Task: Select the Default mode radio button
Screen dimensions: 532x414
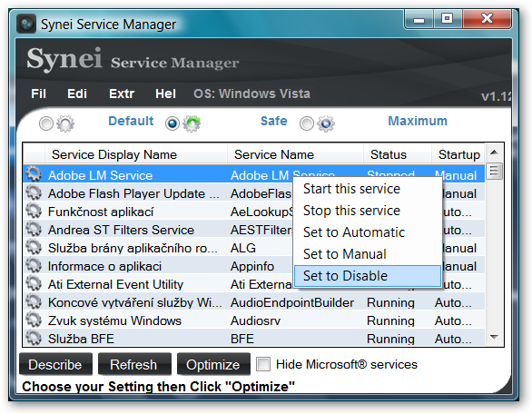Action: tap(46, 123)
